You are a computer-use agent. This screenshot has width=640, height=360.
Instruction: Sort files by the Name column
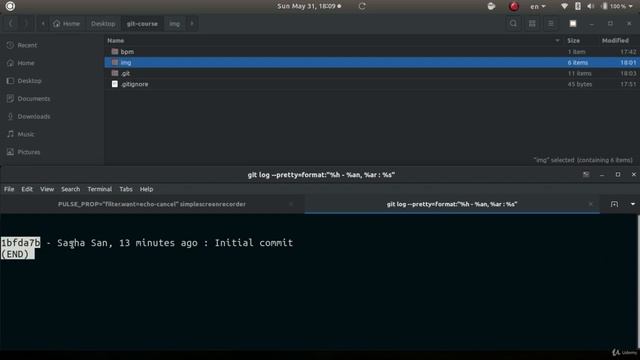click(x=116, y=40)
